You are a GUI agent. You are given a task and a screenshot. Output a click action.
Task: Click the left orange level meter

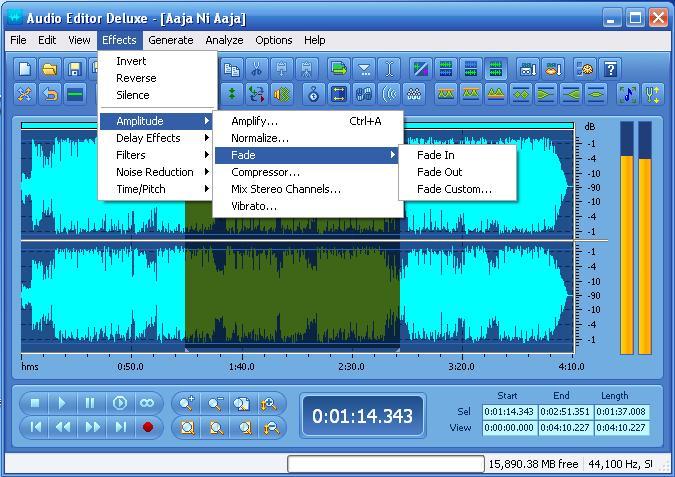click(627, 238)
